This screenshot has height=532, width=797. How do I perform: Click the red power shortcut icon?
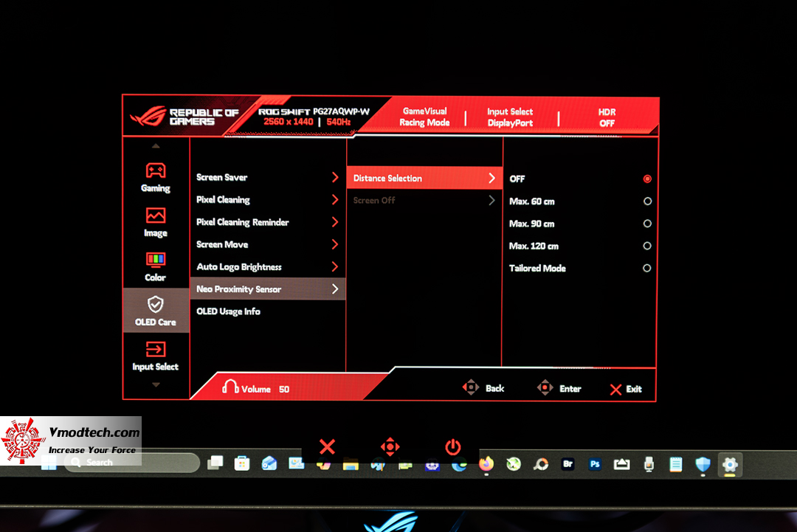pyautogui.click(x=453, y=447)
